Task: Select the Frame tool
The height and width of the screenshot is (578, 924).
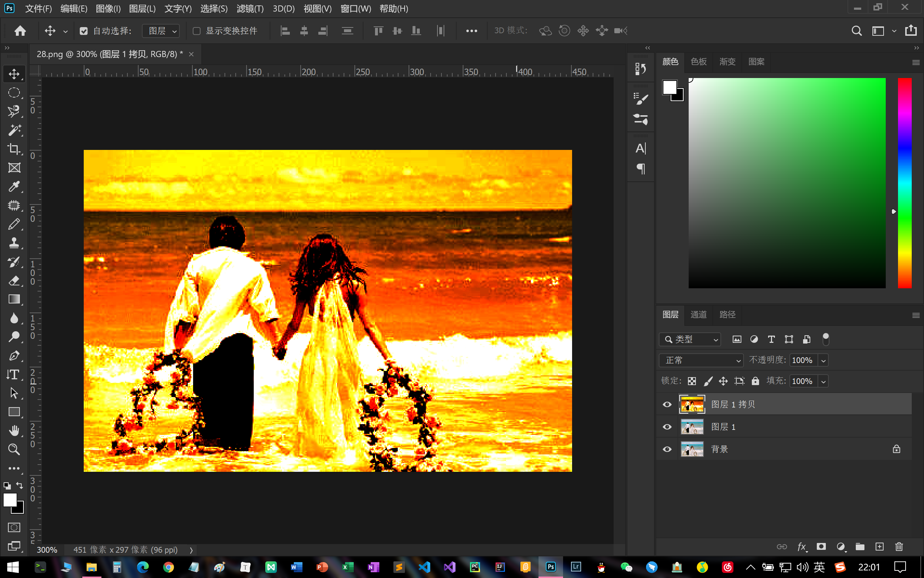Action: pyautogui.click(x=14, y=167)
